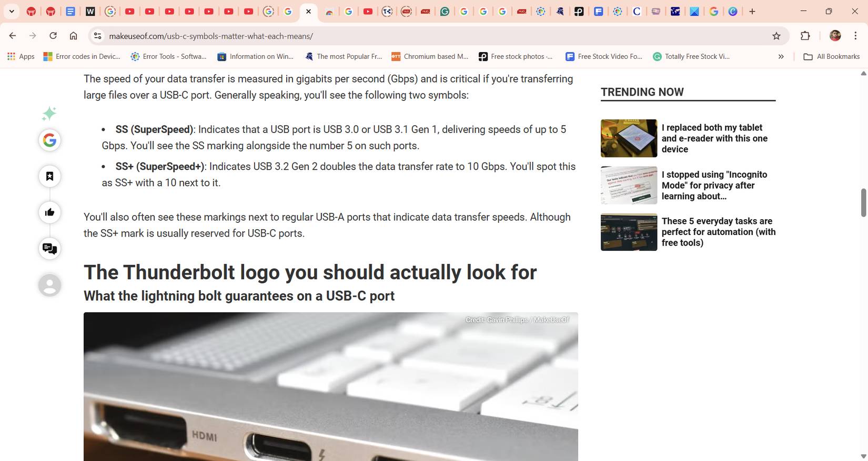
Task: Switch to the green Grammarly tab
Action: 445,11
